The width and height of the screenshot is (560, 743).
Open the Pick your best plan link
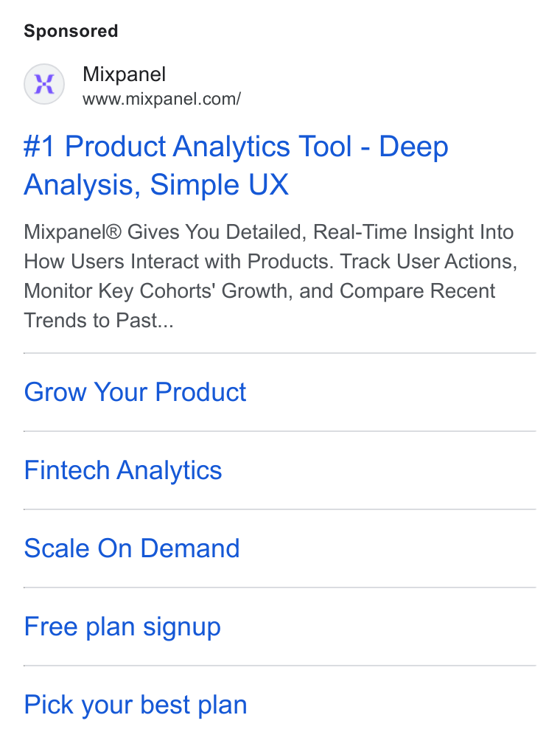pos(136,705)
